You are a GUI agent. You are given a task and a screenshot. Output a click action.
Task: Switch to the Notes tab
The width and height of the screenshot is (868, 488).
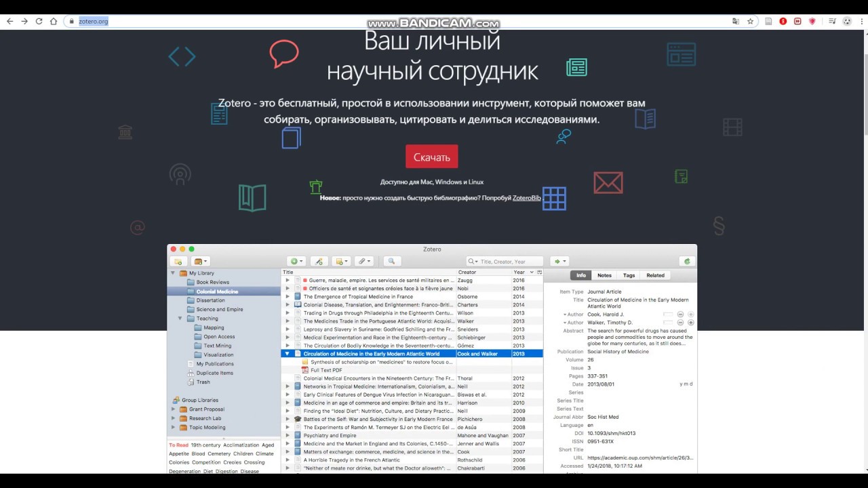pyautogui.click(x=604, y=275)
